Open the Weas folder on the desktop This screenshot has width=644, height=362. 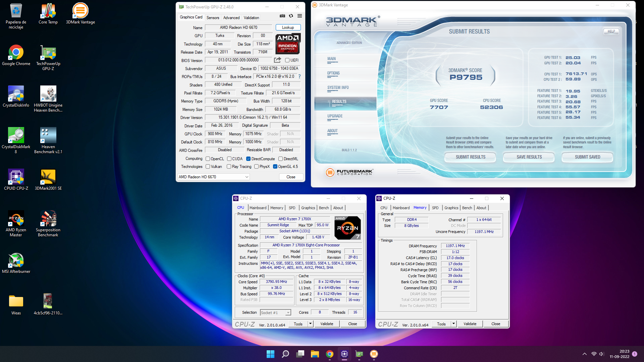[16, 305]
